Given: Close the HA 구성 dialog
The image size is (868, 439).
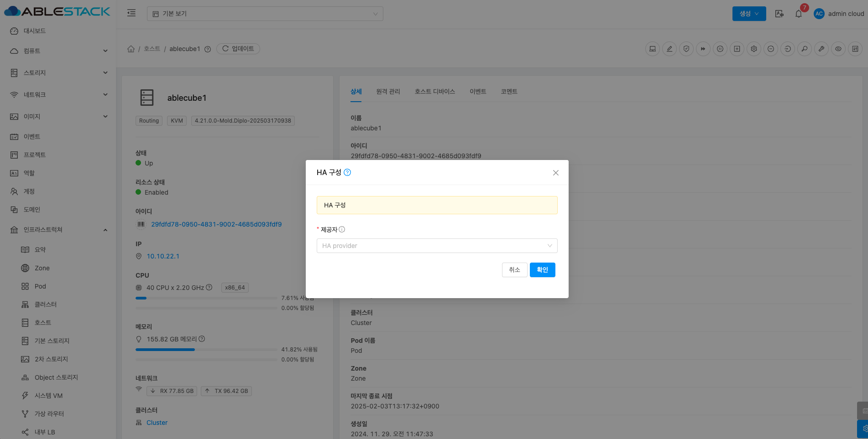Looking at the screenshot, I should (555, 173).
